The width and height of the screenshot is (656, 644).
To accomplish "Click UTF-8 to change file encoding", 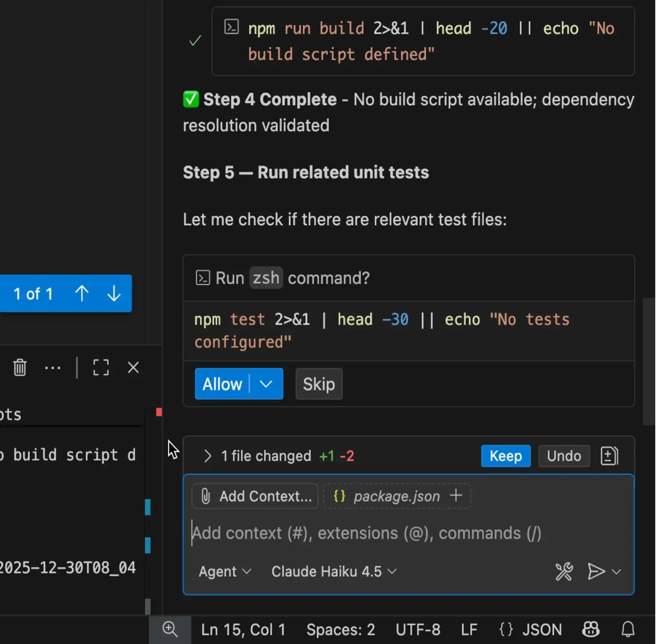I will tap(418, 630).
